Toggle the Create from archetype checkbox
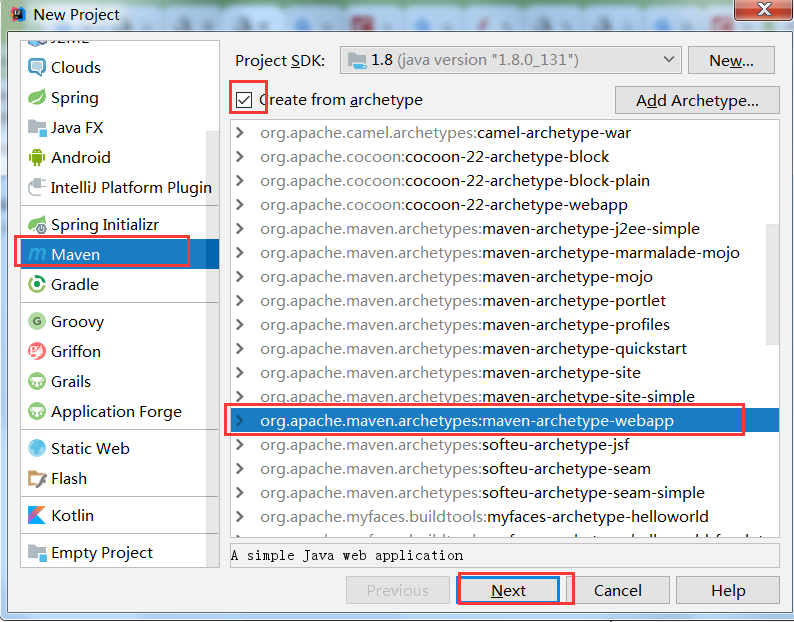 point(244,100)
